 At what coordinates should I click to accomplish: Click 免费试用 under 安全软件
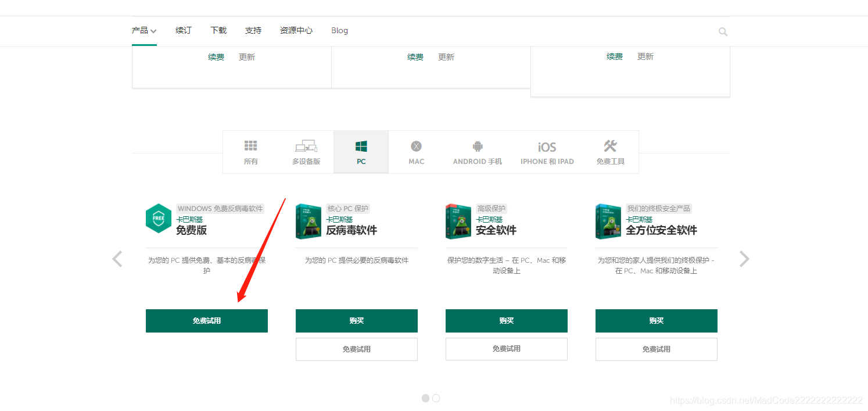[x=507, y=349]
